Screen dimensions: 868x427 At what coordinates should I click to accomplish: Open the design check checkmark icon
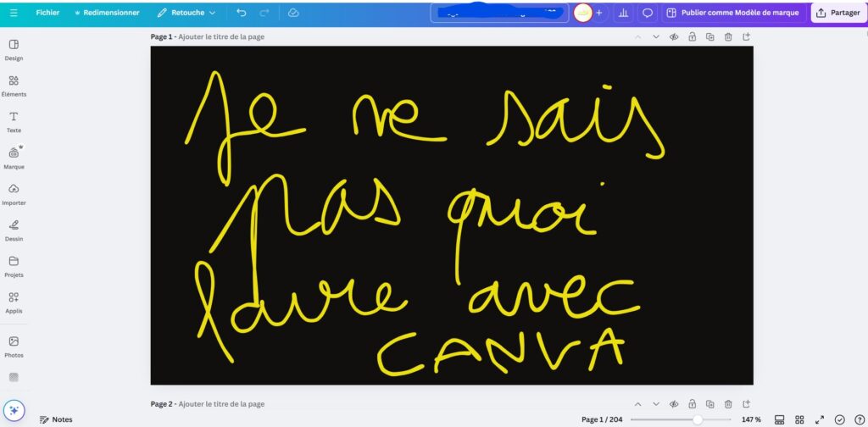click(840, 419)
